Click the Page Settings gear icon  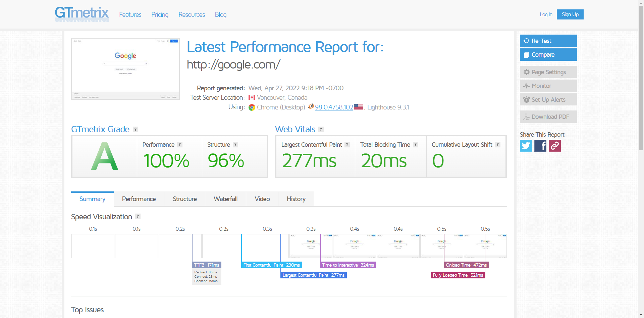point(527,72)
